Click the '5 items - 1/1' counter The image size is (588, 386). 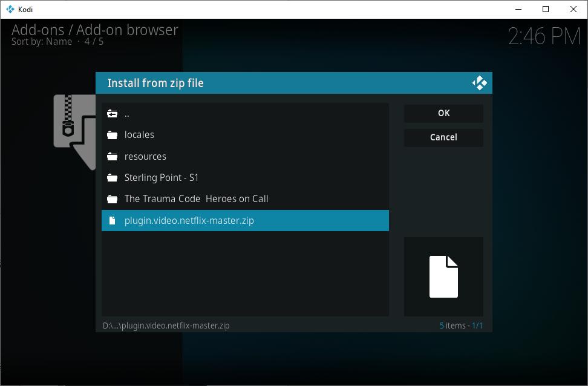click(x=461, y=325)
